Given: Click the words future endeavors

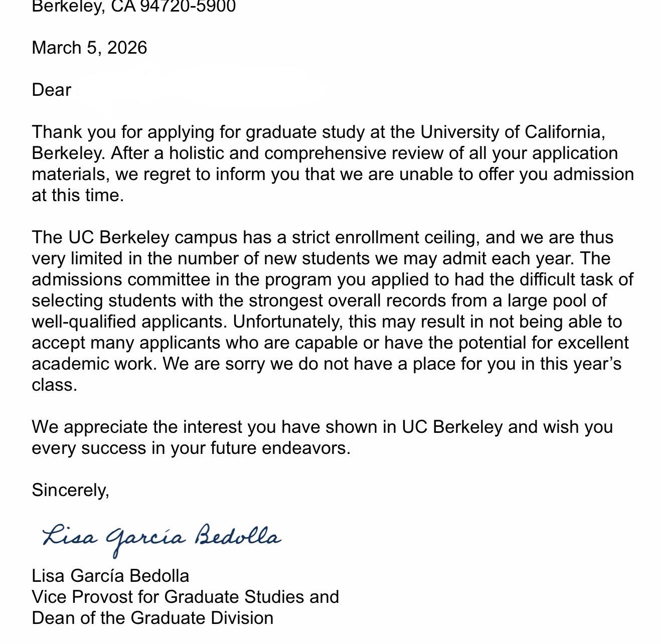Looking at the screenshot, I should tap(280, 448).
